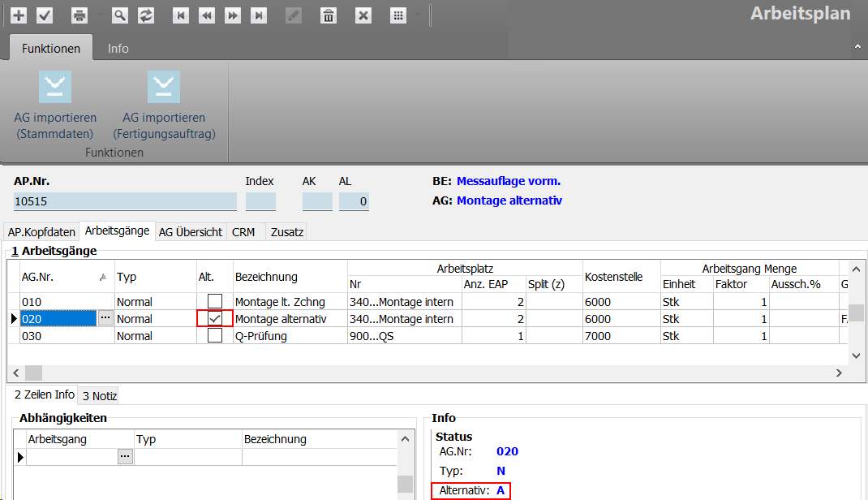This screenshot has height=500, width=868.
Task: Go to next record icon
Action: (233, 15)
